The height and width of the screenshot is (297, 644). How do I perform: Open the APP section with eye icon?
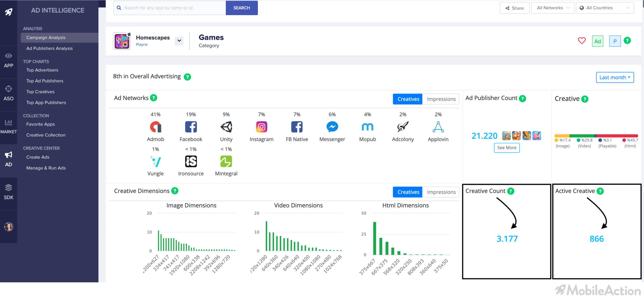(x=9, y=61)
